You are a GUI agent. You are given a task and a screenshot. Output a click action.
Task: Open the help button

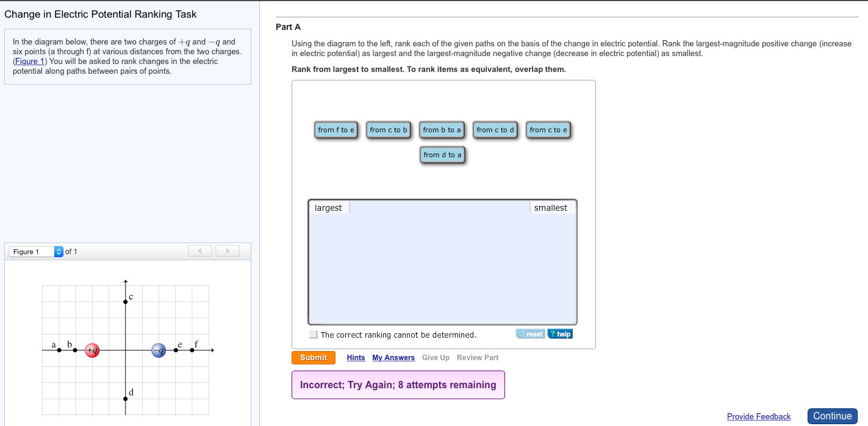tap(560, 334)
